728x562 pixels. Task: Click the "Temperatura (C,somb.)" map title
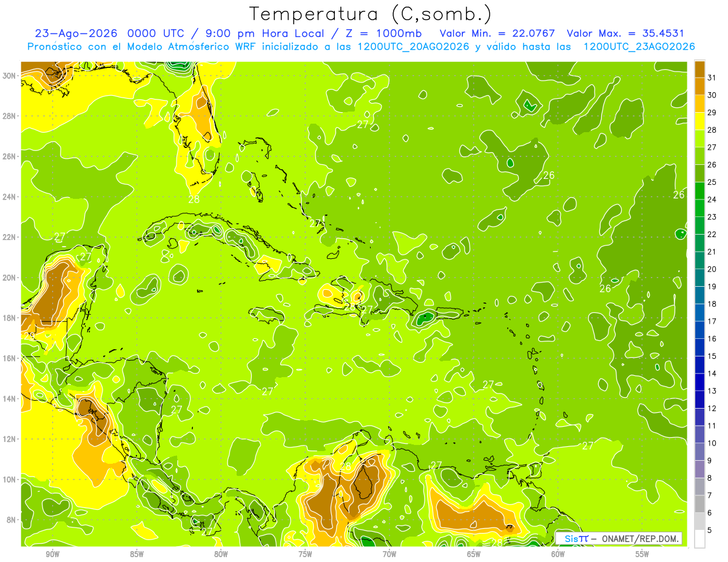(x=370, y=13)
